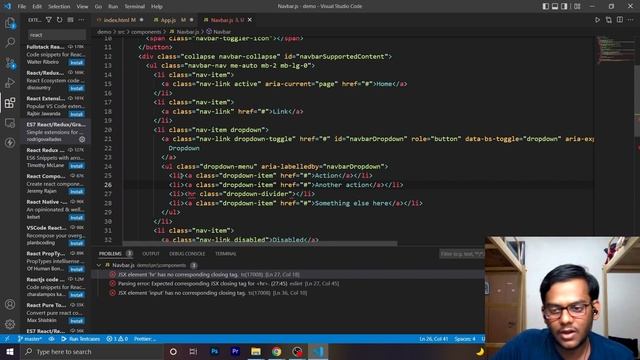This screenshot has width=640, height=360.
Task: Split the editor to the right
Action: click(620, 20)
